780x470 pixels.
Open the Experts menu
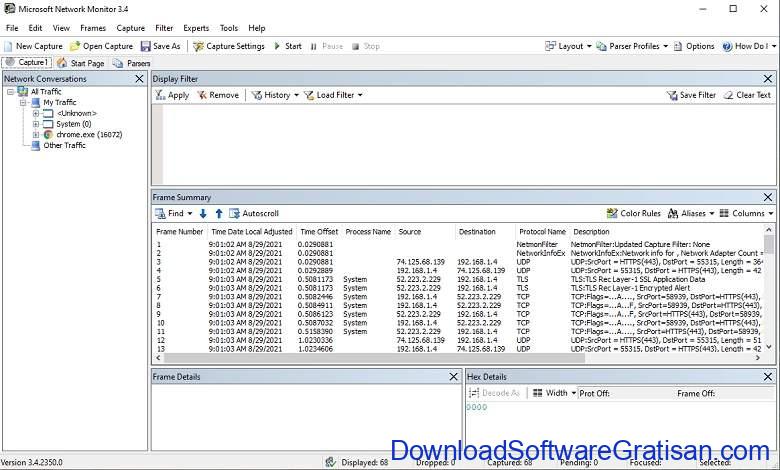196,28
